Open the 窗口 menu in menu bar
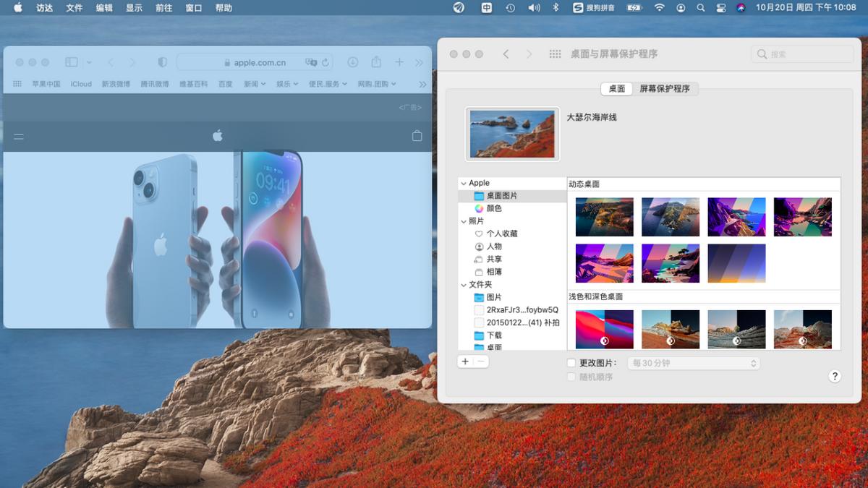 (x=192, y=8)
